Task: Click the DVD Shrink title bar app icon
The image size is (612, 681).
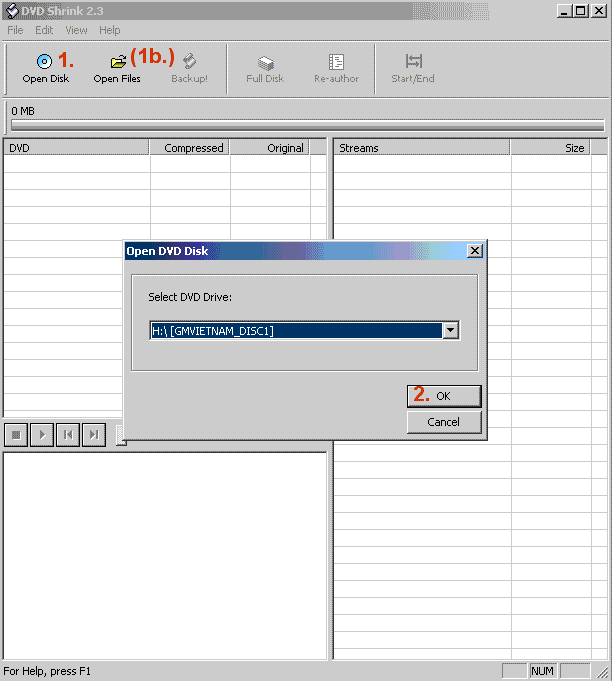Action: [x=12, y=11]
